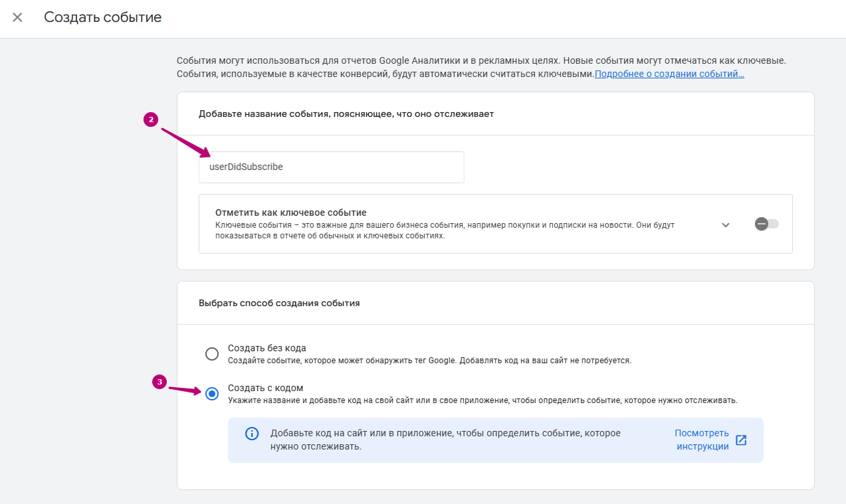Image resolution: width=846 pixels, height=504 pixels.
Task: Focus the userDidSubscribe event name field
Action: click(x=331, y=167)
